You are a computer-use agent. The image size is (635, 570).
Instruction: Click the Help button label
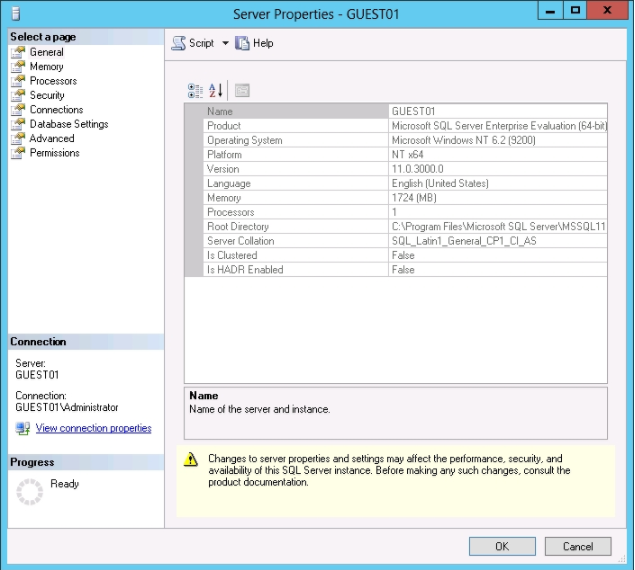263,43
